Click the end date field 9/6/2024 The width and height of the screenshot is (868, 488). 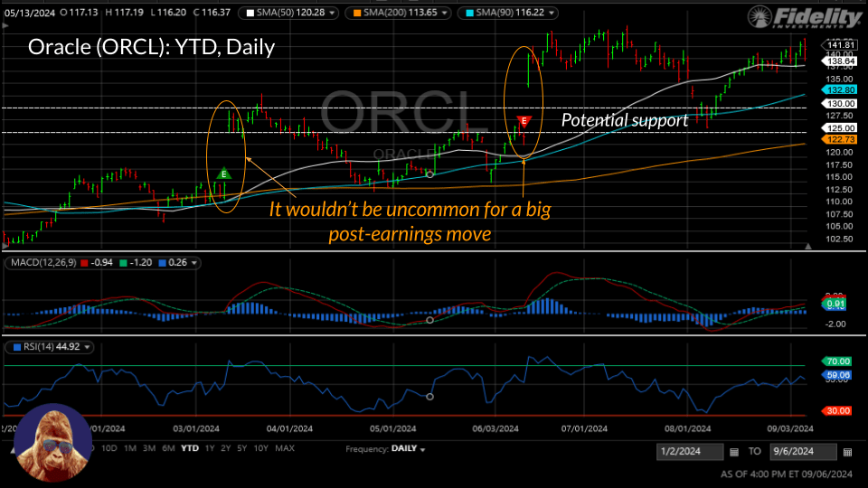[x=804, y=451]
